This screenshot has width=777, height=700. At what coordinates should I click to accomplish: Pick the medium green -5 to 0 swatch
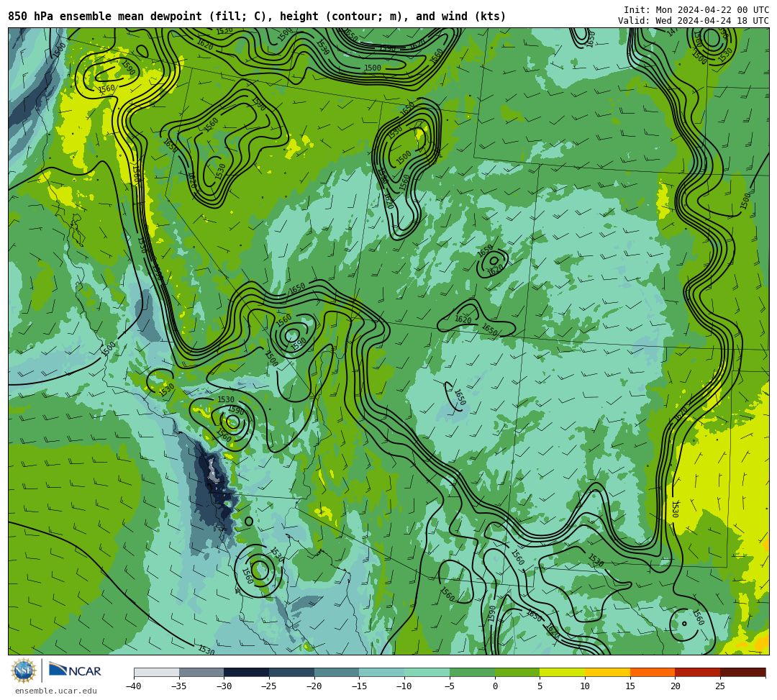point(472,672)
